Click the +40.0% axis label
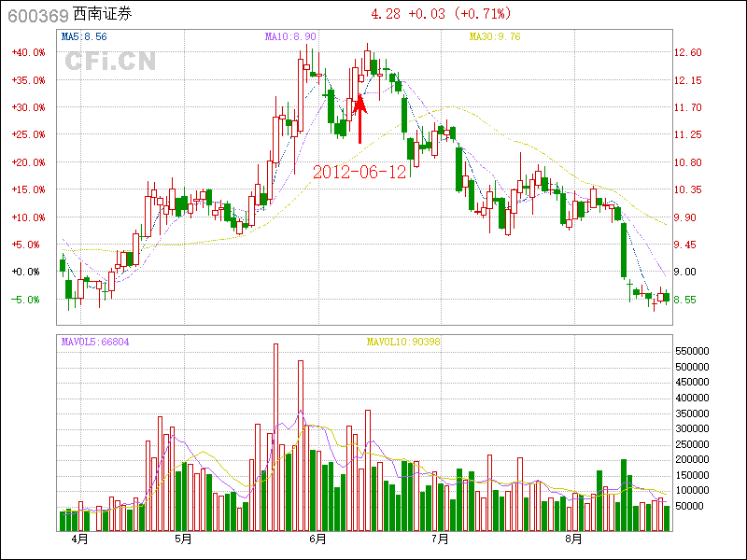This screenshot has width=747, height=560. (x=29, y=52)
